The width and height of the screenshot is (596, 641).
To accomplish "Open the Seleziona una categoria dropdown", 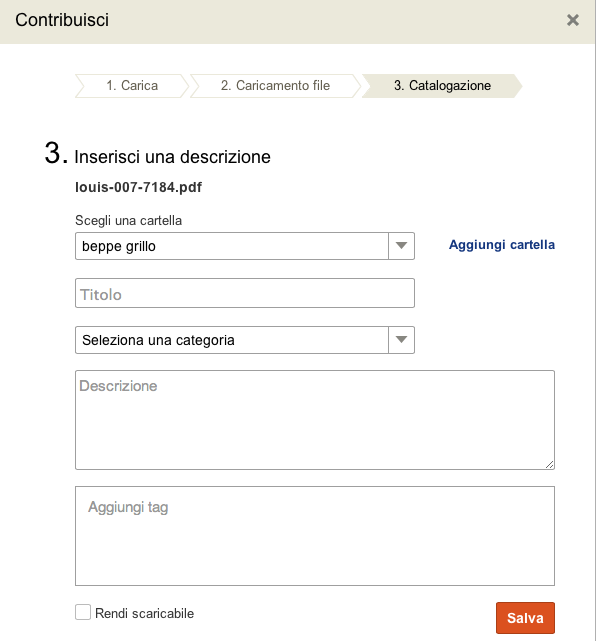I will point(245,340).
